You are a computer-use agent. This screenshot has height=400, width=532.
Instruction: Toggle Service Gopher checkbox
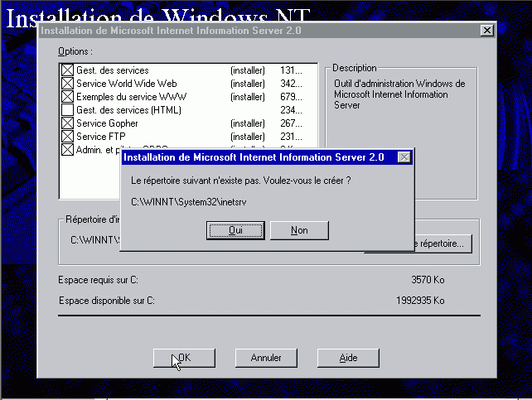click(67, 123)
